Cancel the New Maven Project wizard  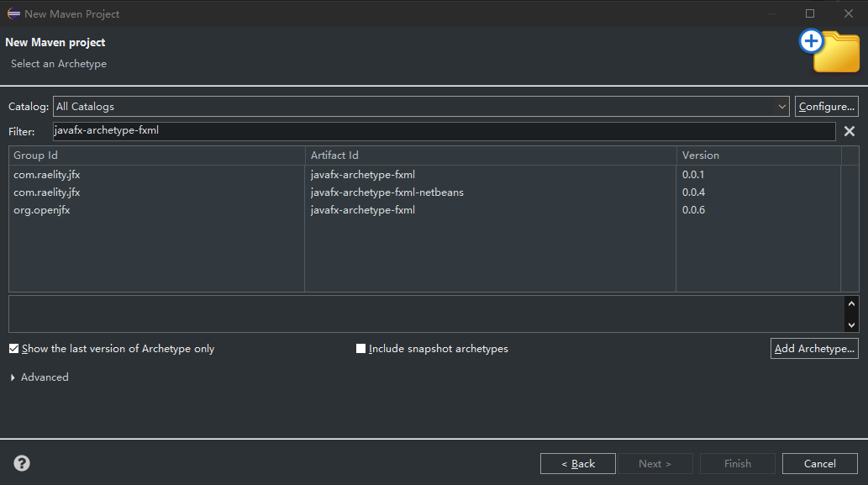click(x=819, y=463)
